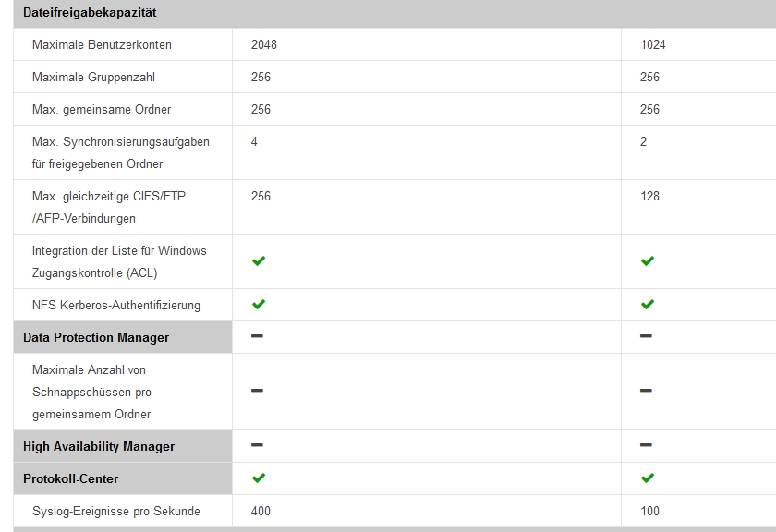Click first model's green check for Windows ACL integration

click(x=259, y=261)
